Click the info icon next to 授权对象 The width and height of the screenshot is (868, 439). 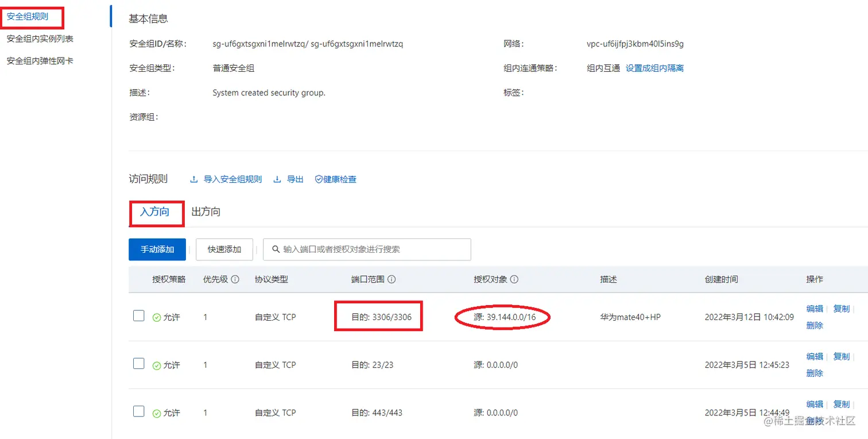pyautogui.click(x=514, y=280)
